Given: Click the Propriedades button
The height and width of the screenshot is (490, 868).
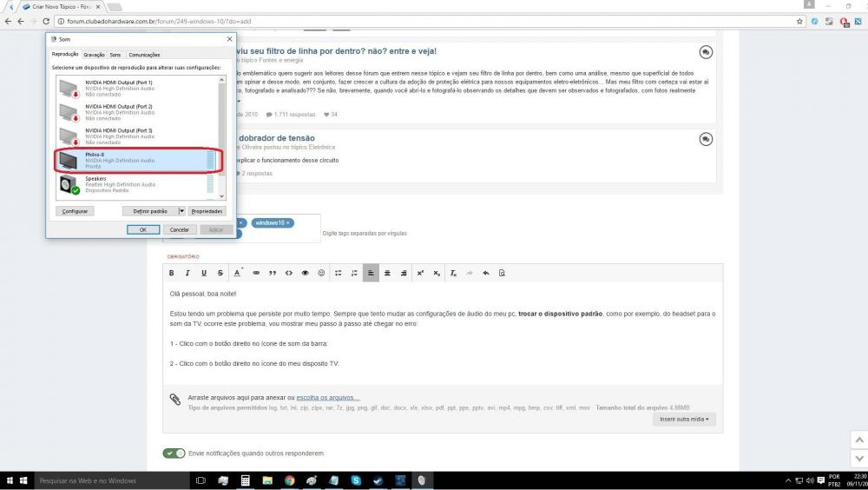Looking at the screenshot, I should pos(207,211).
